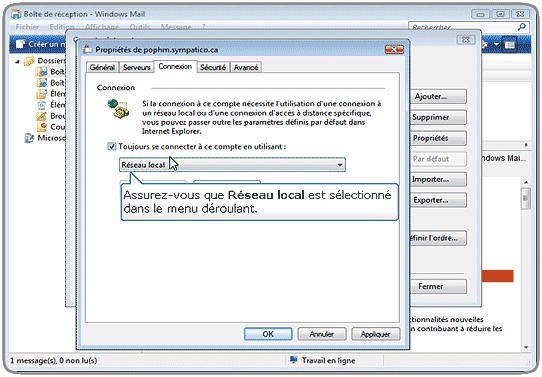Maximize the Windows Mail main window

(500, 14)
